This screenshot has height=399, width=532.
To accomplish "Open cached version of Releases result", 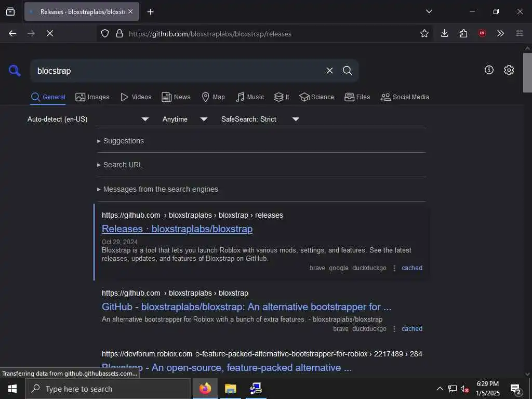I will 412,268.
